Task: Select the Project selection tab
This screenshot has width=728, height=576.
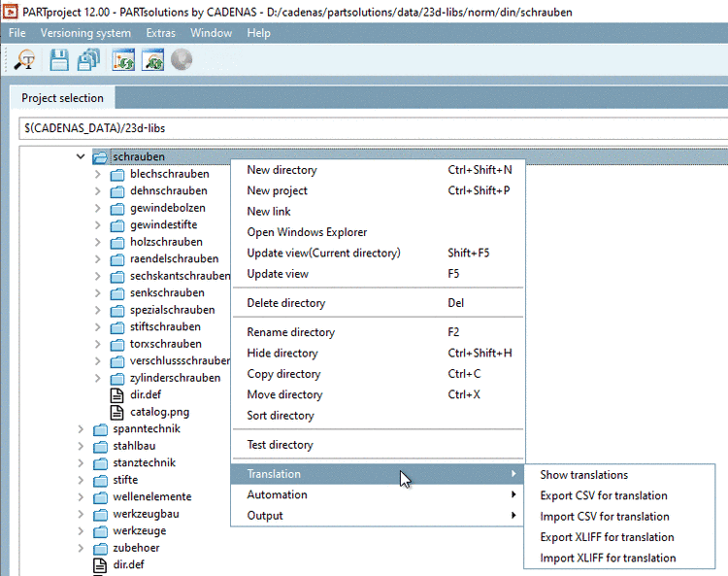Action: pyautogui.click(x=63, y=98)
